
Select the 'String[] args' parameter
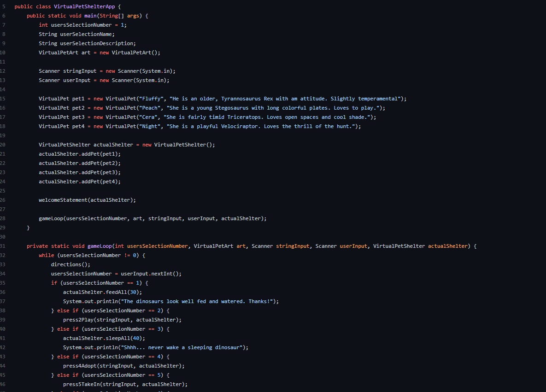tap(119, 16)
